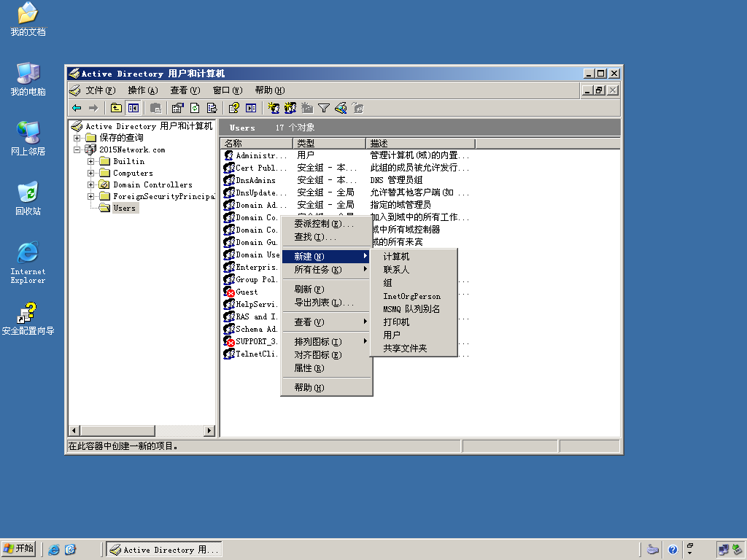Viewport: 747px width, 560px height.
Task: Click the Active Directory taskbar button
Action: [x=164, y=550]
